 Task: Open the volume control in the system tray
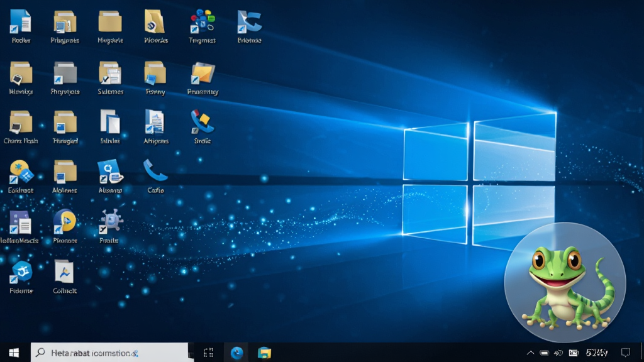[558, 353]
